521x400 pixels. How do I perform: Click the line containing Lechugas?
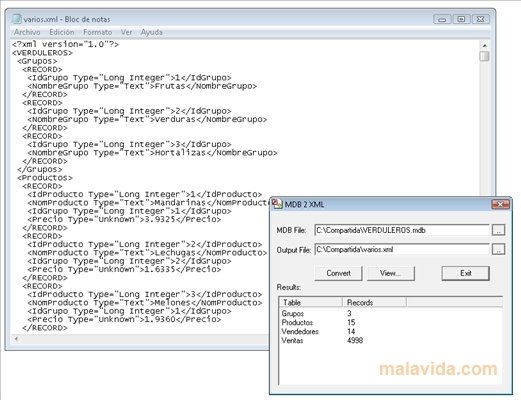(x=147, y=253)
